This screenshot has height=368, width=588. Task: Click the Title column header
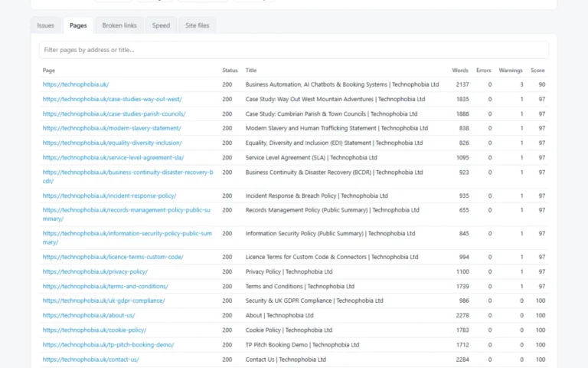pyautogui.click(x=251, y=71)
